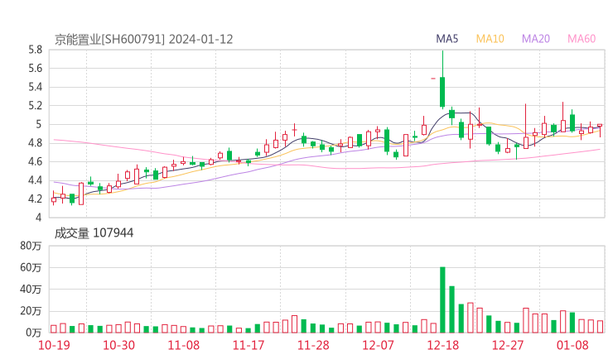Click the second-tallest green volume bar after 12-18
613x364 pixels.
click(452, 309)
